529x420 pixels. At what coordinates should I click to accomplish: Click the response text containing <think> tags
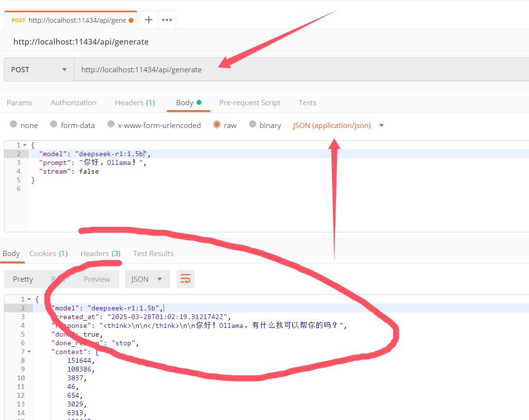tap(221, 325)
